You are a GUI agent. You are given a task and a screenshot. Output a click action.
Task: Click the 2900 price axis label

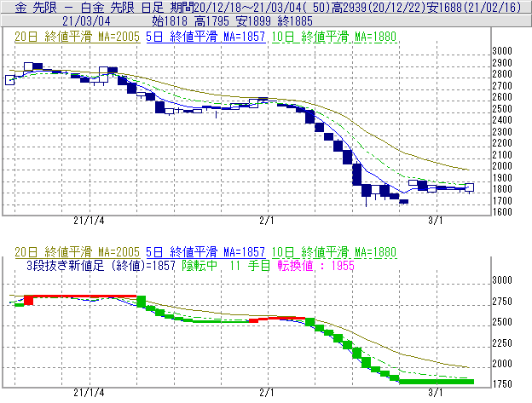(x=502, y=63)
